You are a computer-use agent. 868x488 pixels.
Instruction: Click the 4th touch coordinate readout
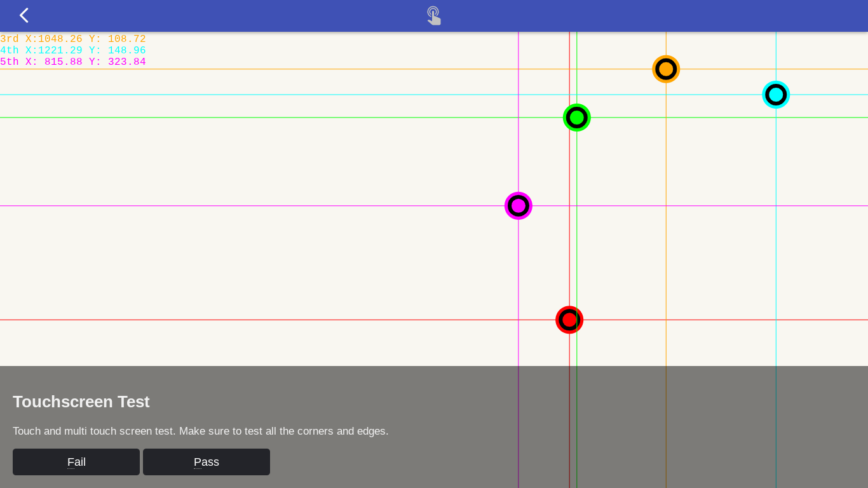pos(73,51)
